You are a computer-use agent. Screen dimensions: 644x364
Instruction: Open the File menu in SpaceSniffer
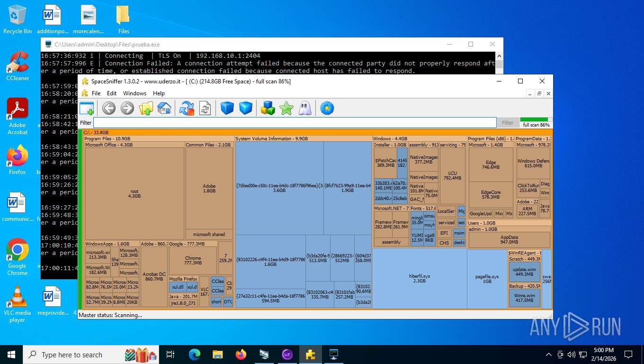[96, 93]
